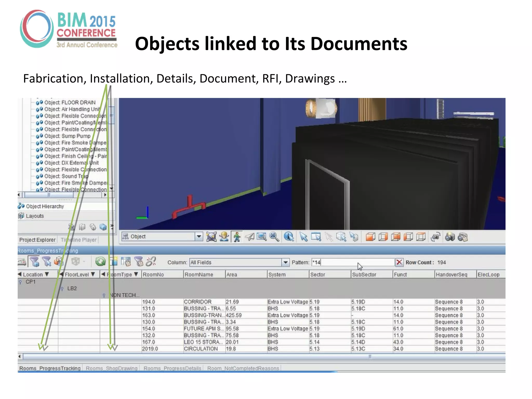Click the CORRIDOR room name cell
Screen dimensions: 532x399
click(204, 302)
